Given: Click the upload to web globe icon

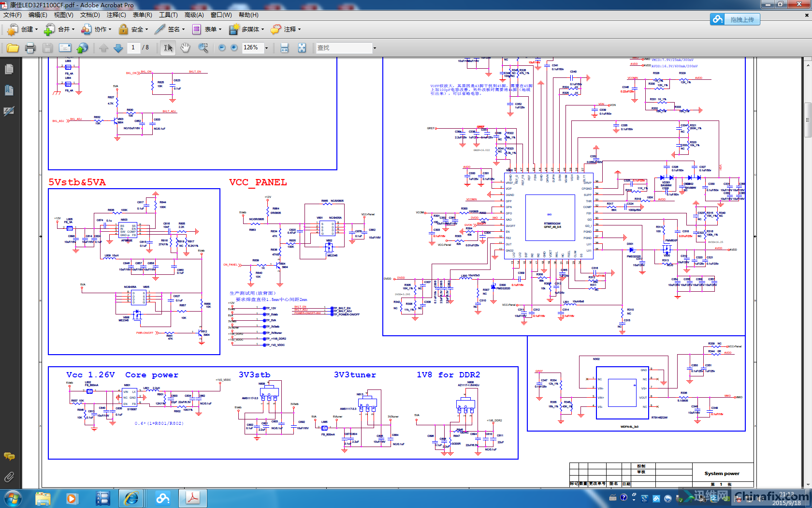Looking at the screenshot, I should click(83, 48).
